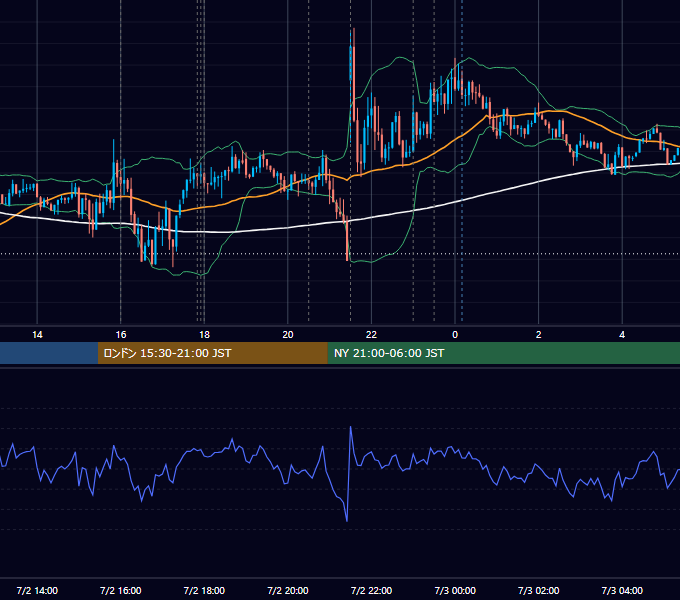Select the blue session bar left of ロンドン
This screenshot has width=680, height=600.
[49, 353]
